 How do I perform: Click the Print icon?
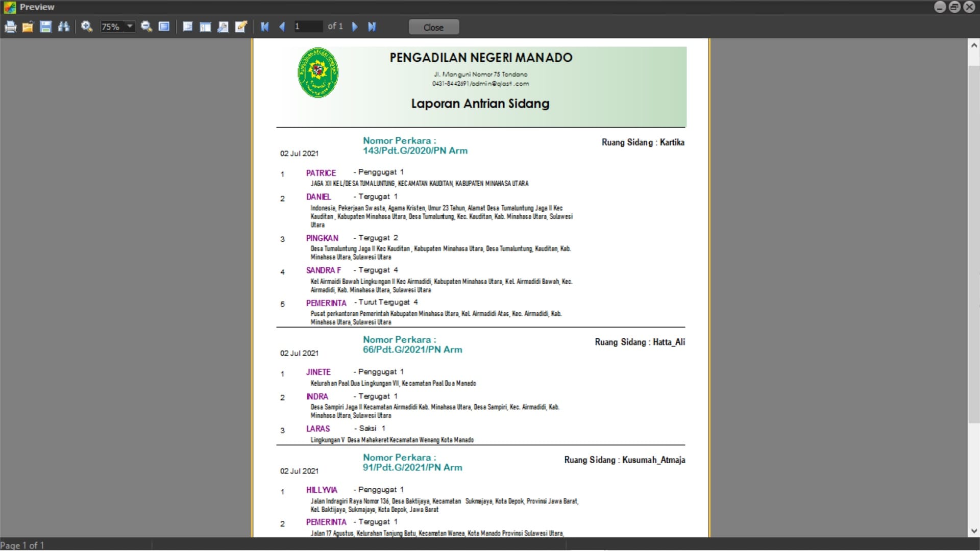tap(10, 27)
